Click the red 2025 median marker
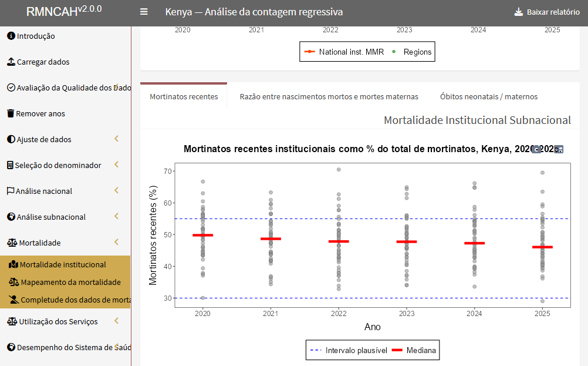Image resolution: width=588 pixels, height=366 pixels. [542, 247]
